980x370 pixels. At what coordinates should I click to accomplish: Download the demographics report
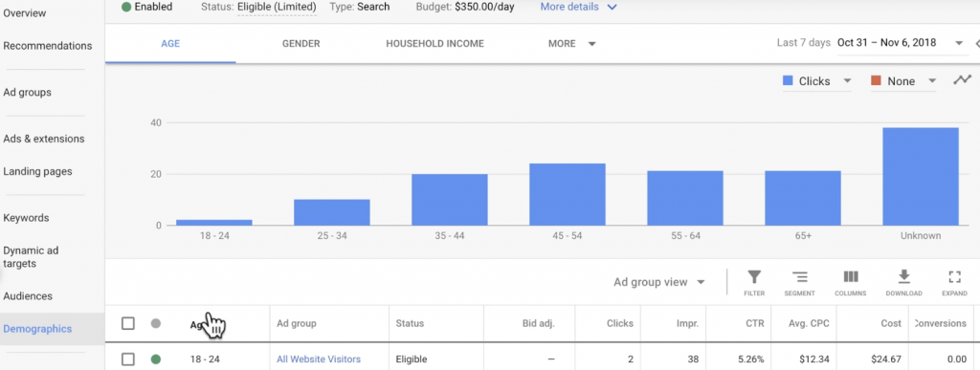(903, 283)
